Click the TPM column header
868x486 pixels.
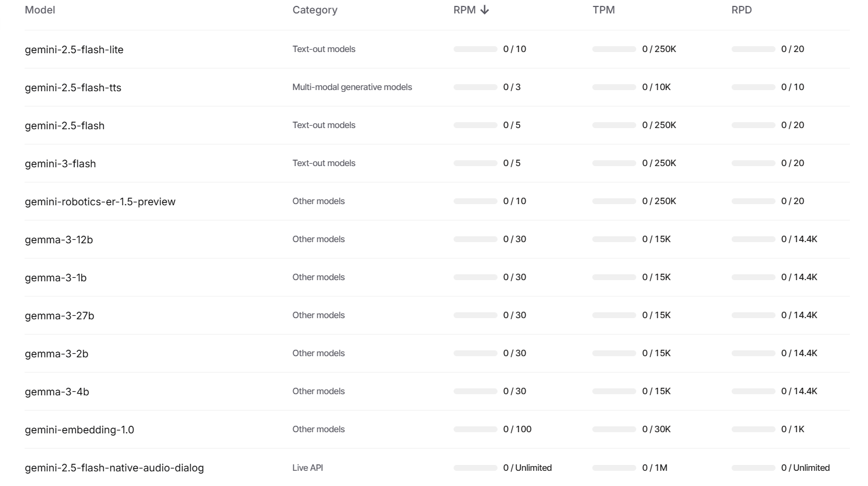(x=603, y=10)
